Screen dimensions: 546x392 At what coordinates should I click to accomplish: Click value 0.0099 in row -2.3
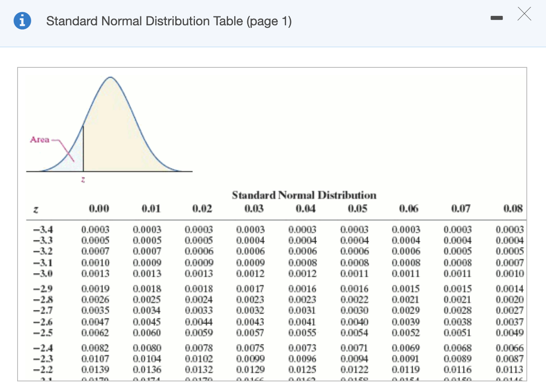click(251, 359)
